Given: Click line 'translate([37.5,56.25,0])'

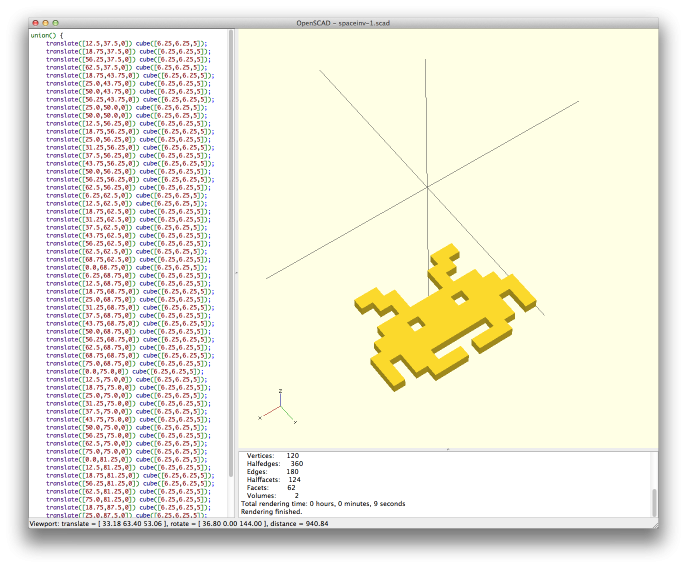Looking at the screenshot, I should (128, 156).
